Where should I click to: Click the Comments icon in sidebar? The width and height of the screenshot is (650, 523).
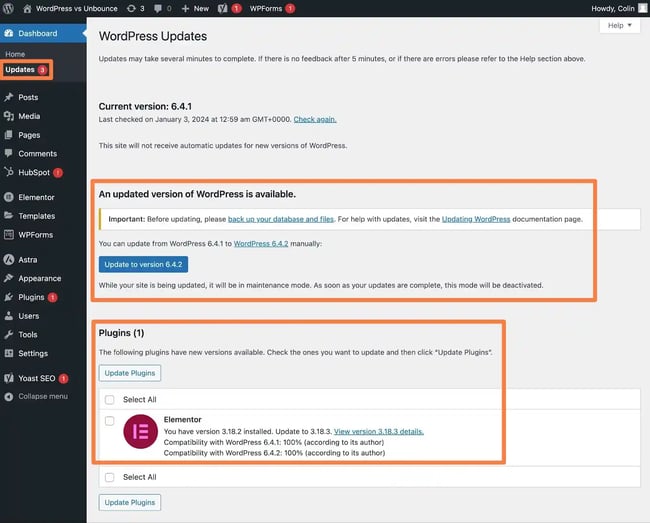click(x=9, y=153)
